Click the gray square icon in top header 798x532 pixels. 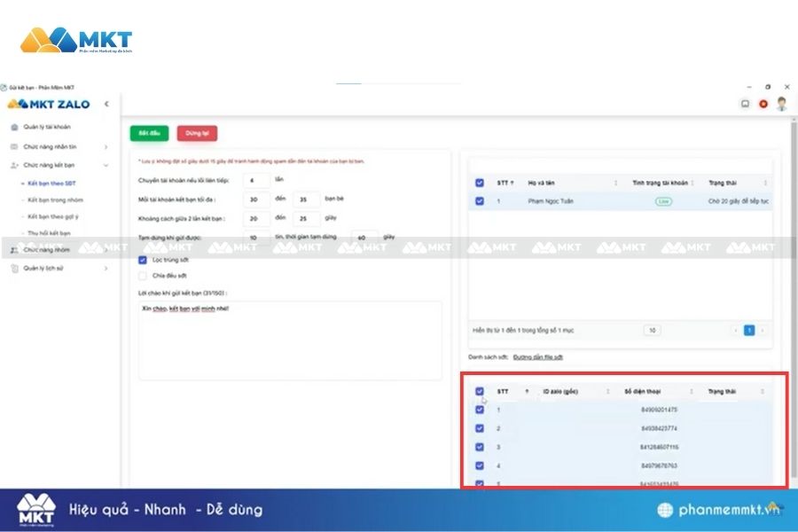pyautogui.click(x=746, y=104)
